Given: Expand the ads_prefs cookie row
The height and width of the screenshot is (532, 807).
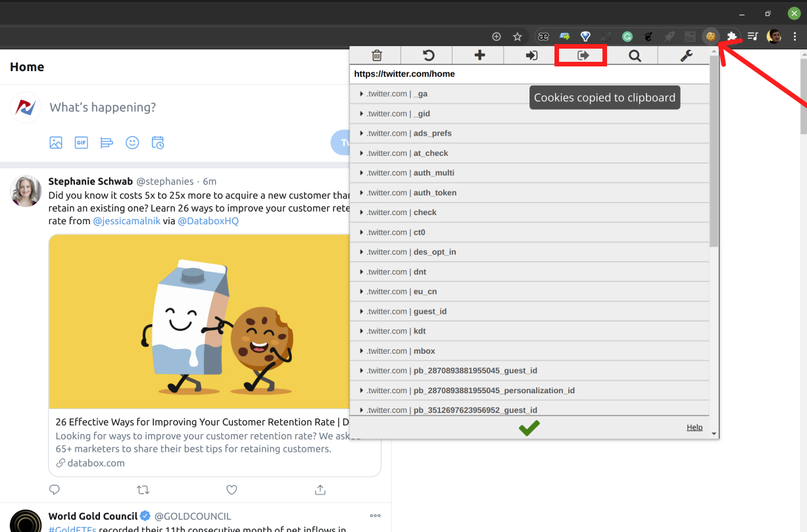Looking at the screenshot, I should point(530,133).
